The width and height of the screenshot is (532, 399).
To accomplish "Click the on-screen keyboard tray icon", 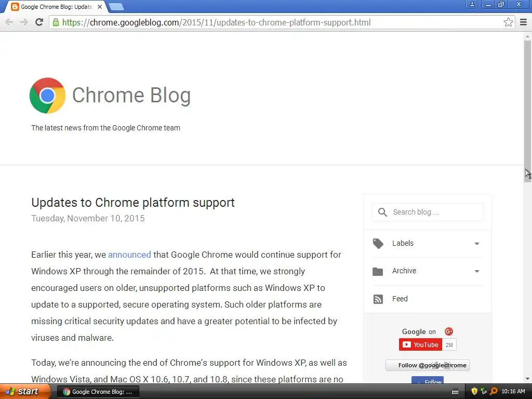I will coord(455,392).
